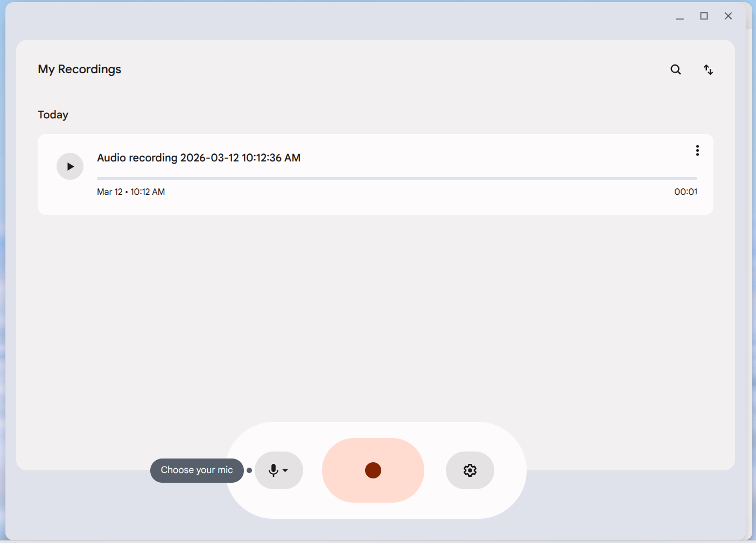Open recorder settings gear
Image resolution: width=756 pixels, height=543 pixels.
[x=470, y=470]
